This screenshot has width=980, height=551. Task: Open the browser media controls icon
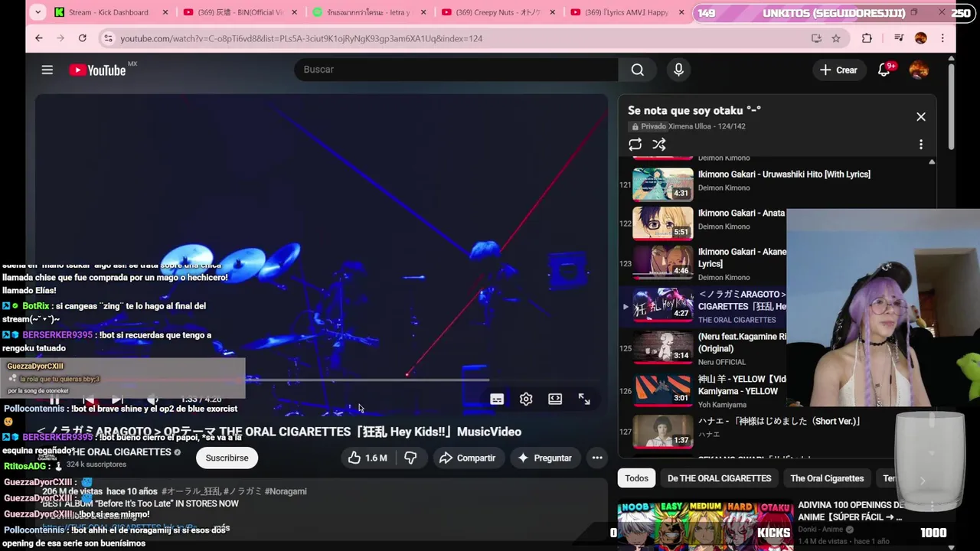[899, 38]
